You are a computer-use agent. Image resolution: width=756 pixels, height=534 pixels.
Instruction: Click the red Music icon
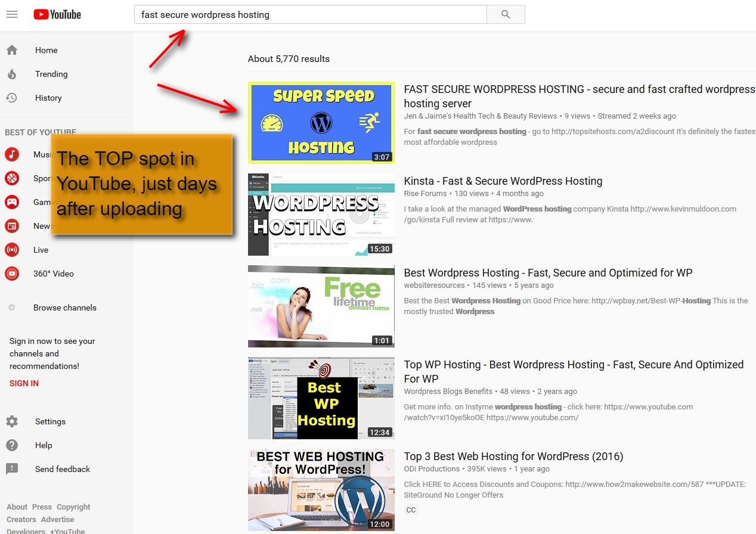coord(12,154)
